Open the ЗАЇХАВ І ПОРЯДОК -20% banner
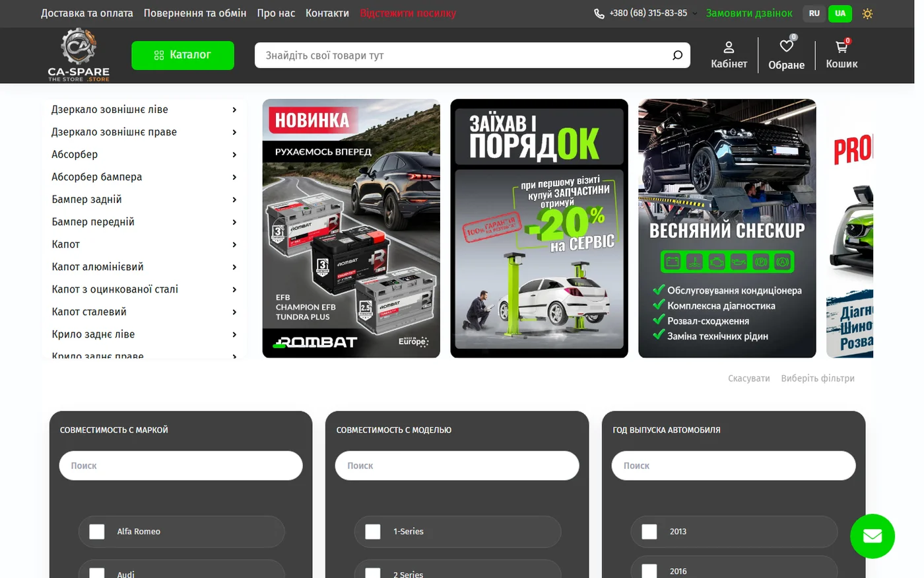The image size is (924, 578). coord(539,229)
